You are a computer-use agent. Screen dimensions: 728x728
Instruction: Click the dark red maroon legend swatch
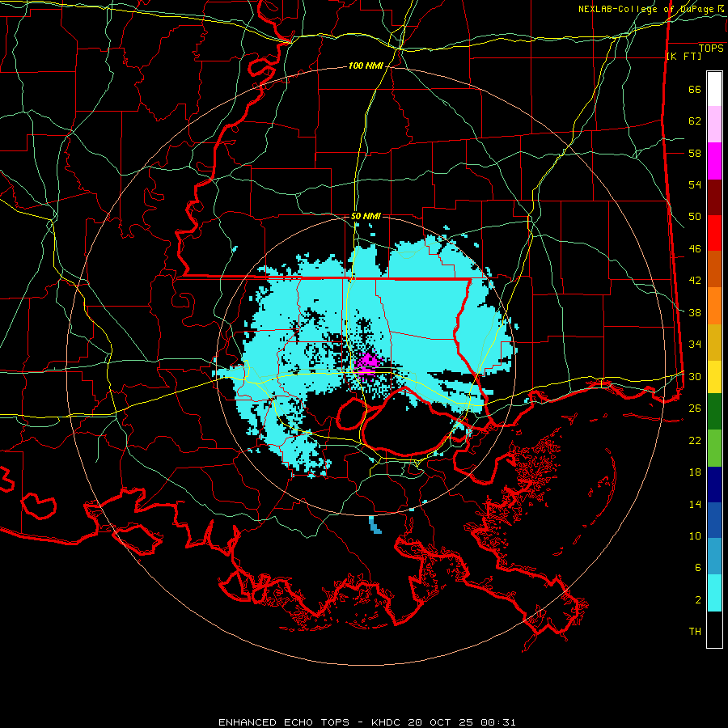[714, 197]
